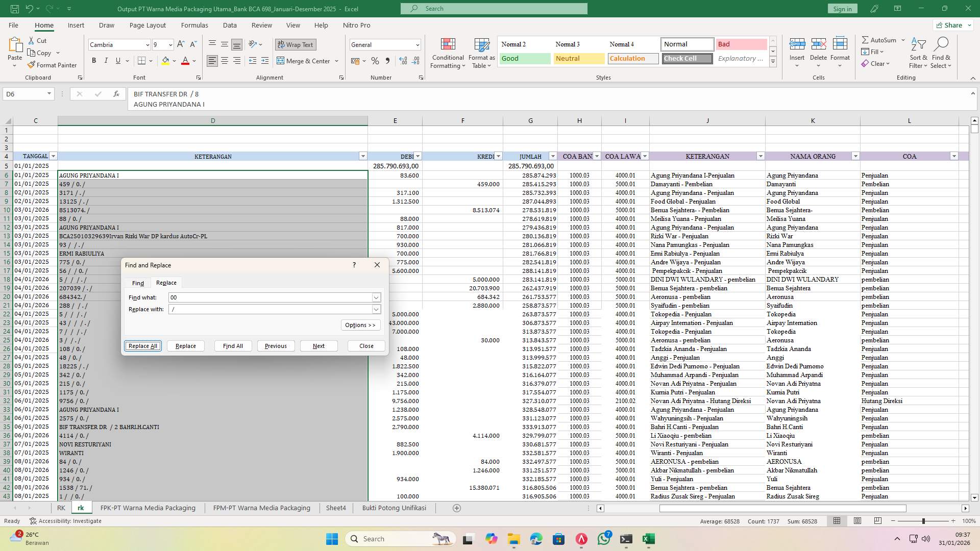Viewport: 980px width, 551px height.
Task: Open Conditional Formatting in the ribbon
Action: click(448, 53)
